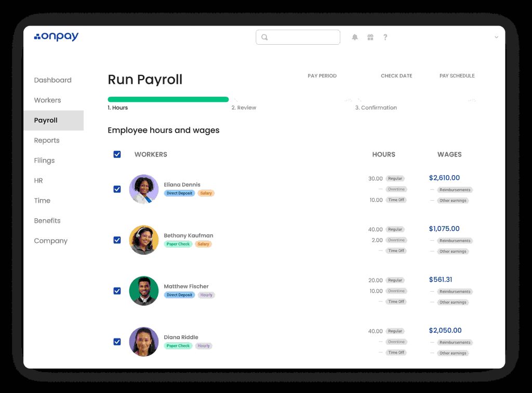
Task: Open Filings in the sidebar
Action: click(45, 160)
